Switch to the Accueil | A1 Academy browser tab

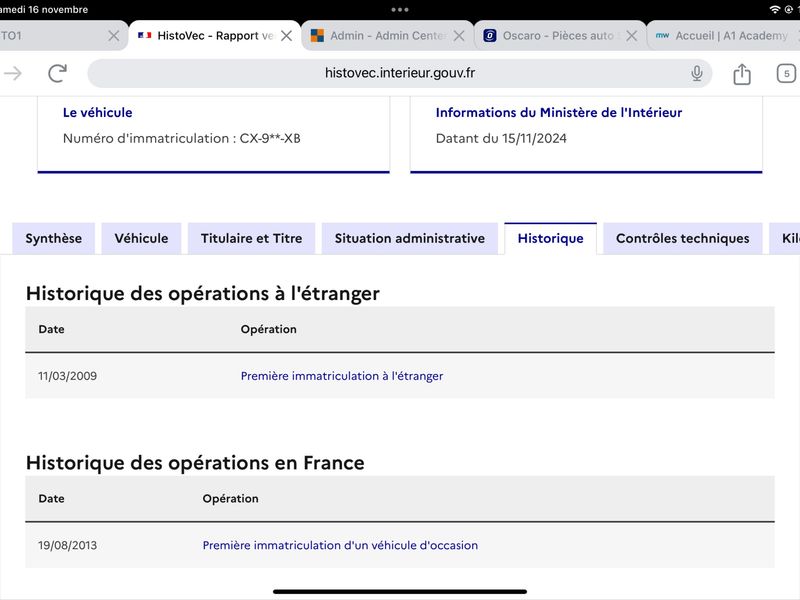coord(724,36)
